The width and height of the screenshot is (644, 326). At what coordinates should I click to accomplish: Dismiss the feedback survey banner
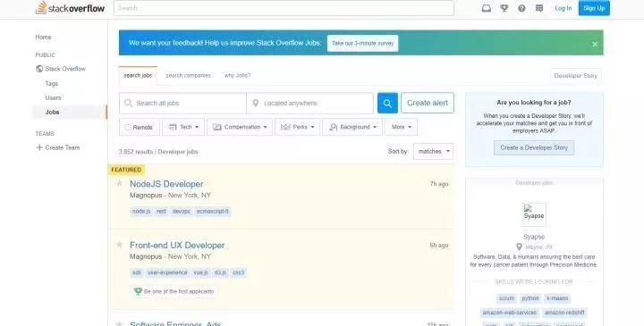tap(594, 45)
